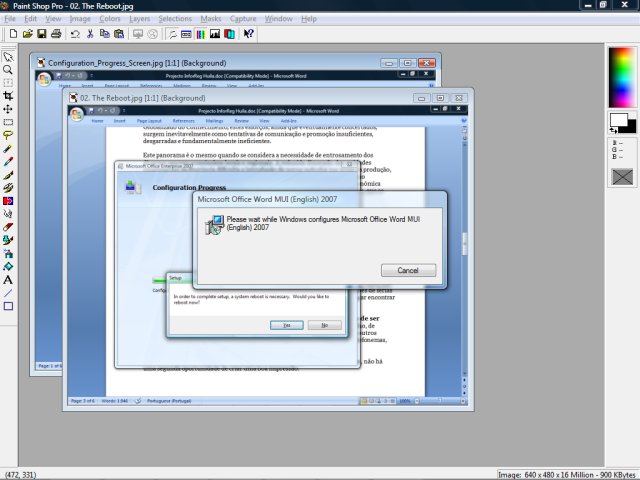This screenshot has height=480, width=640.
Task: Paste clipboard from toolbar
Action: coord(119,34)
